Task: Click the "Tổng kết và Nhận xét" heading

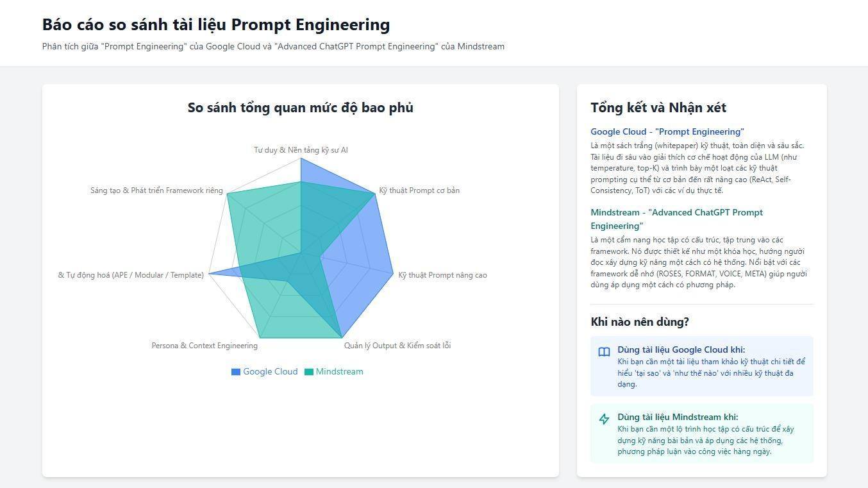Action: 658,108
